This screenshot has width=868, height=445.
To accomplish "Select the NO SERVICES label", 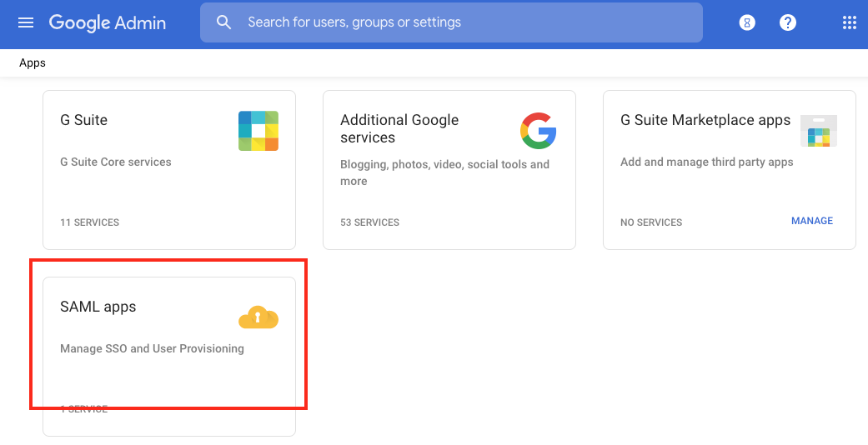I will pos(651,222).
